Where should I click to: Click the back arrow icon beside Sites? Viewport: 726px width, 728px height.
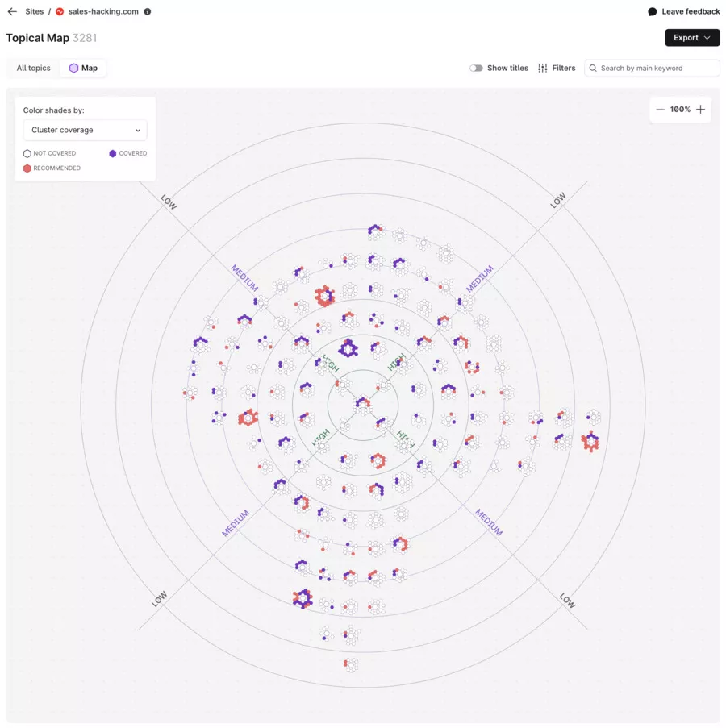[11, 11]
